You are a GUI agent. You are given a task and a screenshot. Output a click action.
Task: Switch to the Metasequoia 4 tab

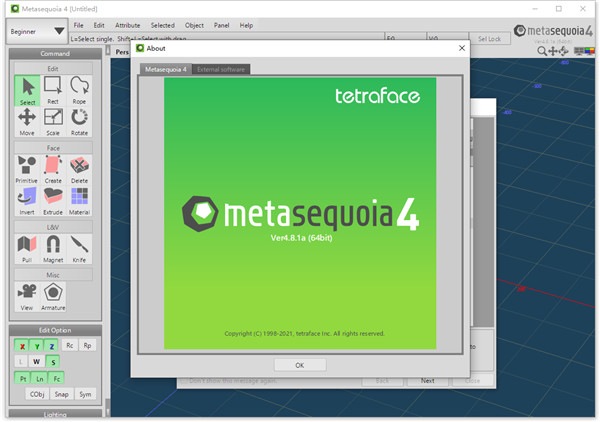[166, 69]
